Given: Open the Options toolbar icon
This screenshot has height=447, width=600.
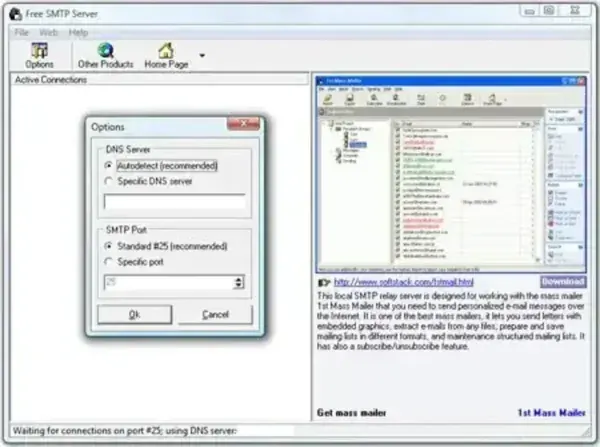Looking at the screenshot, I should 39,55.
